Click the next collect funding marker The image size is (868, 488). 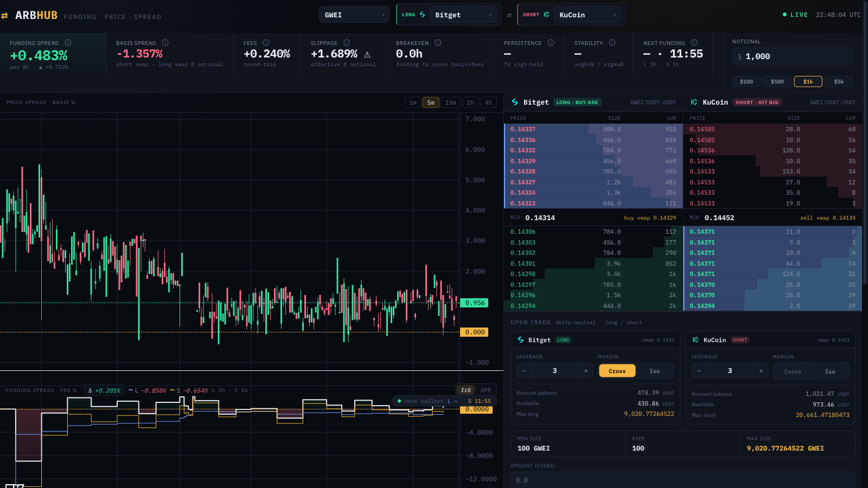pyautogui.click(x=444, y=401)
